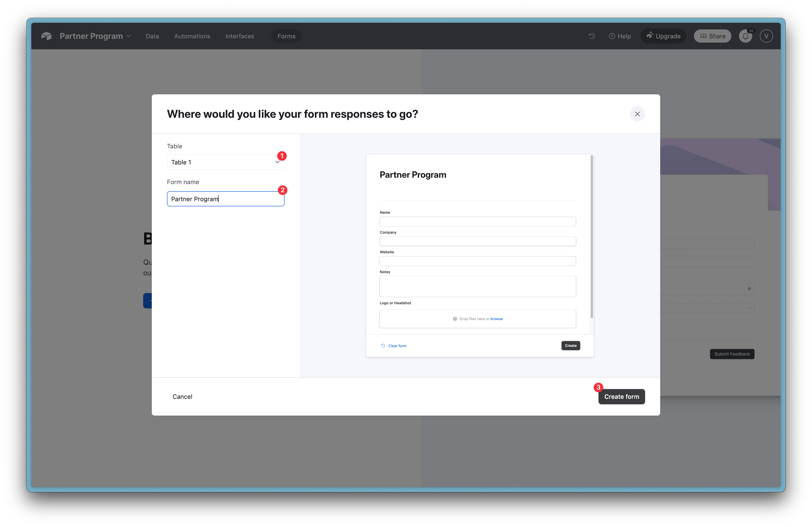Screen dimensions: 812x527
Task: Close the form responses dialog
Action: [x=637, y=114]
